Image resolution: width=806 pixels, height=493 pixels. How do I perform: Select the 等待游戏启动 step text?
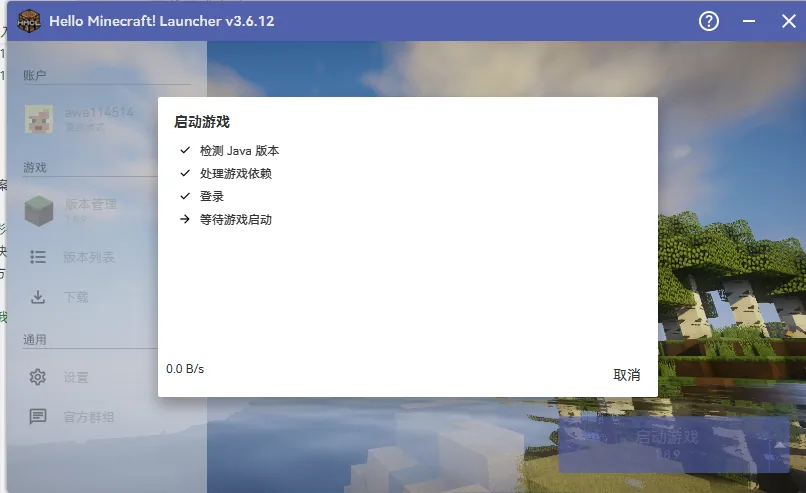click(x=236, y=220)
